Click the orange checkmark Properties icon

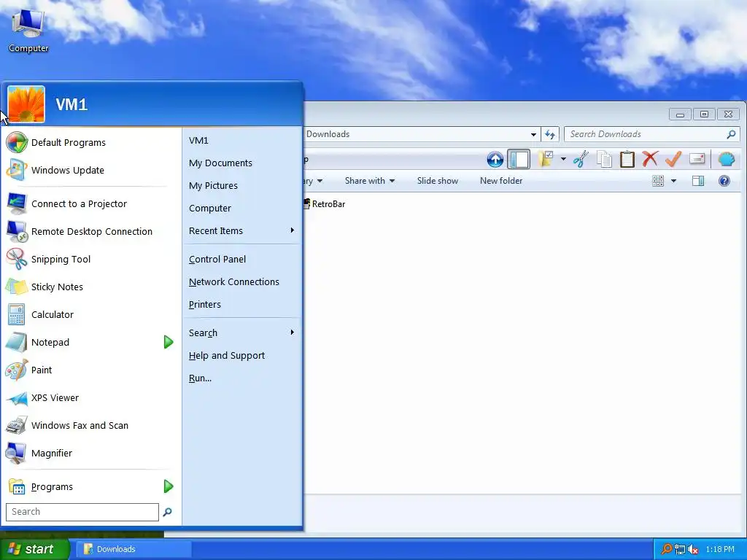[673, 159]
